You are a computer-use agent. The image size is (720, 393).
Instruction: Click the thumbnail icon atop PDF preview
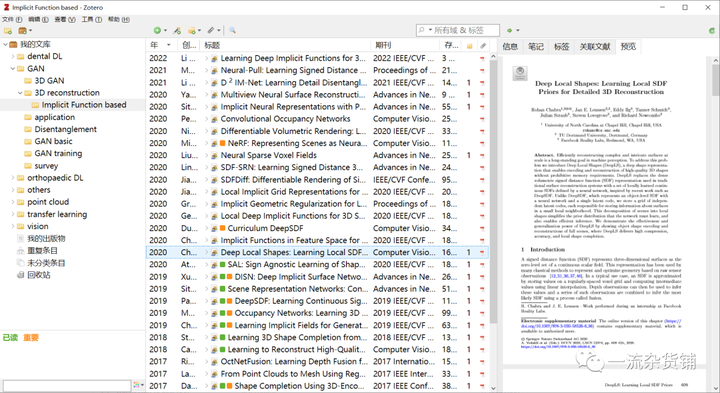(x=520, y=73)
